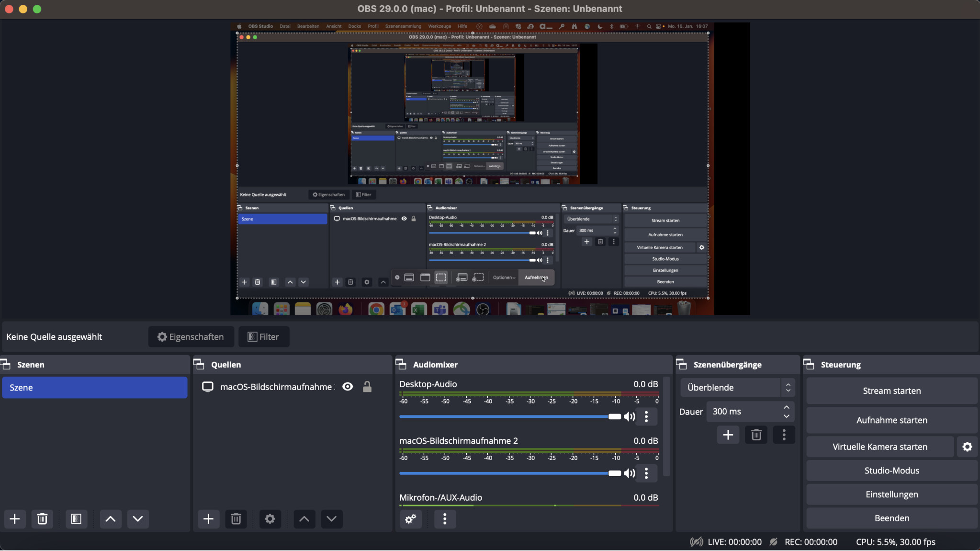Click Aufnahme starten button
Screen dimensions: 980x551
pos(891,420)
